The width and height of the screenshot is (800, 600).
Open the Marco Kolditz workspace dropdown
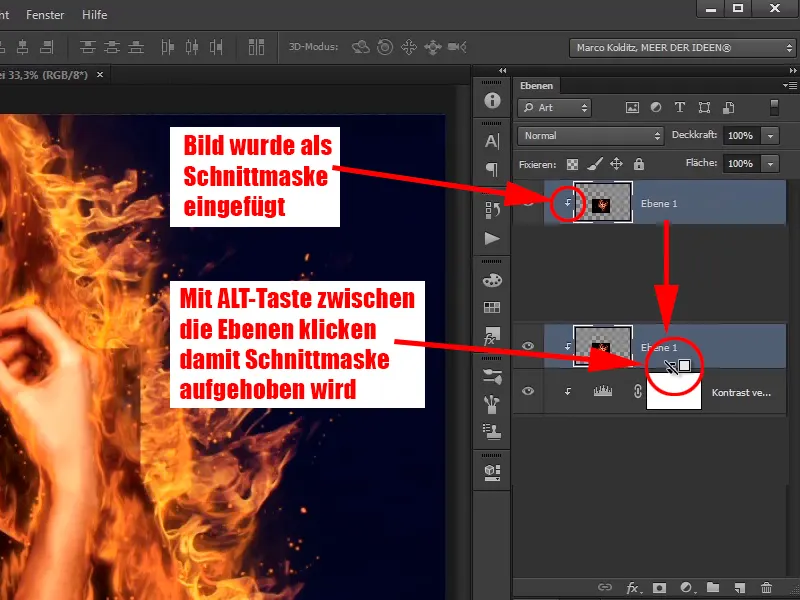point(683,48)
